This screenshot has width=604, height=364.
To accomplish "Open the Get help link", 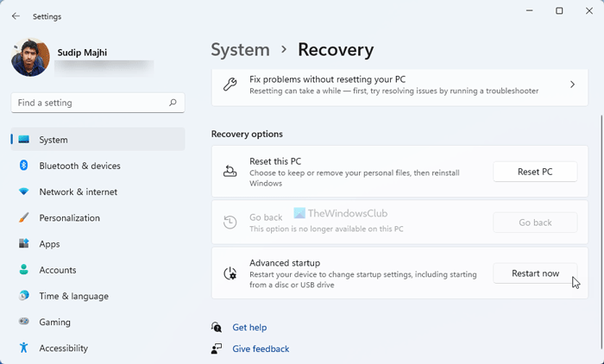I will (249, 328).
